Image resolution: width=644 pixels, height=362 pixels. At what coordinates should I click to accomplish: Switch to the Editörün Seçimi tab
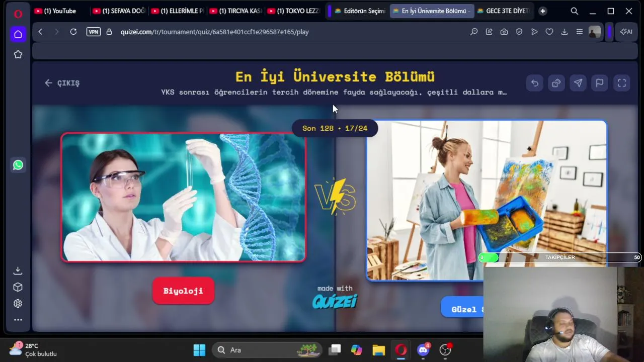click(x=360, y=11)
